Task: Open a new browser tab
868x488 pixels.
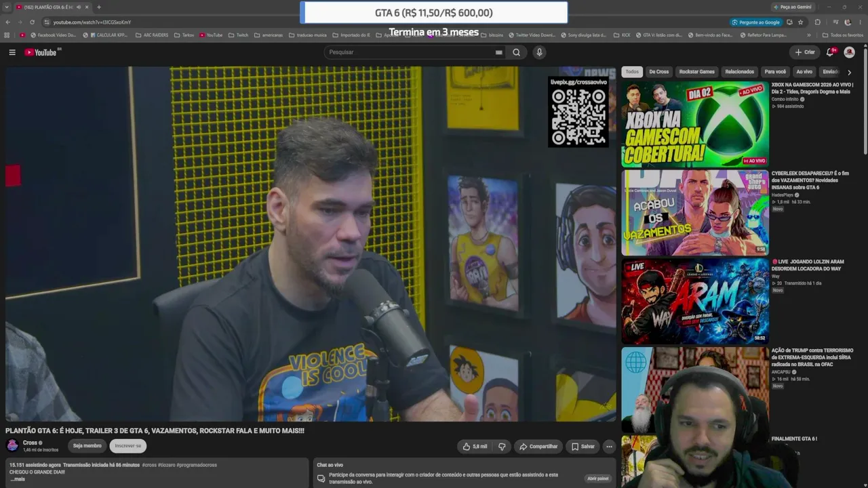Action: [x=98, y=7]
